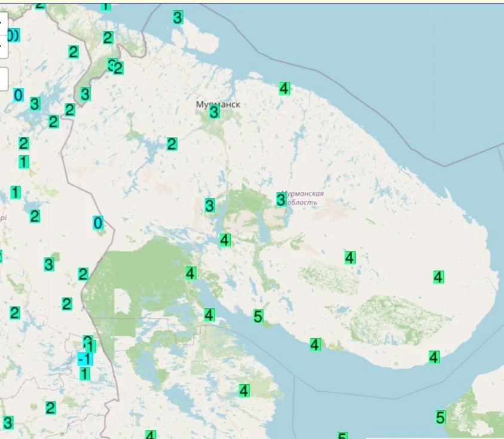This screenshot has height=439, width=504.
Task: Select the 4 marker in the central eastern peninsula
Action: pyautogui.click(x=350, y=257)
